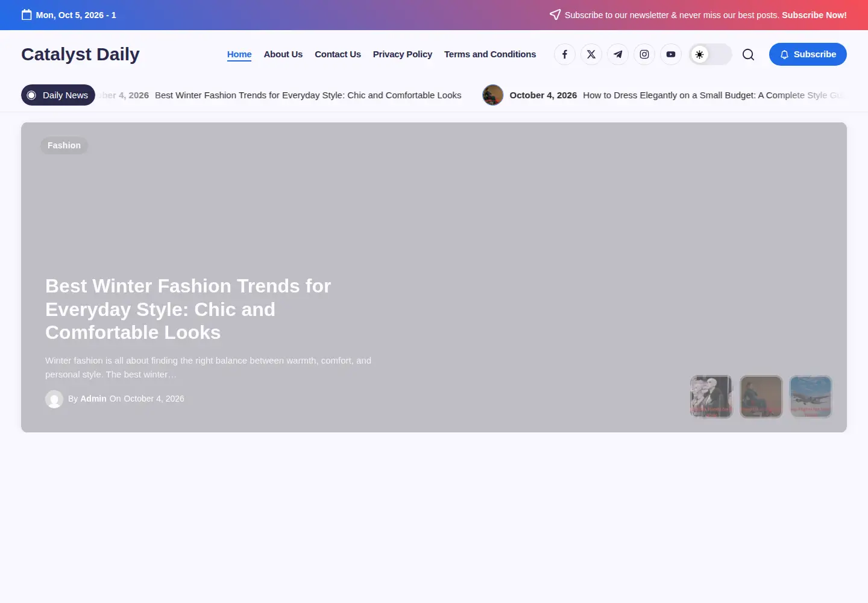Click the post date October 4, 2026 in hero
This screenshot has width=868, height=603.
[154, 399]
